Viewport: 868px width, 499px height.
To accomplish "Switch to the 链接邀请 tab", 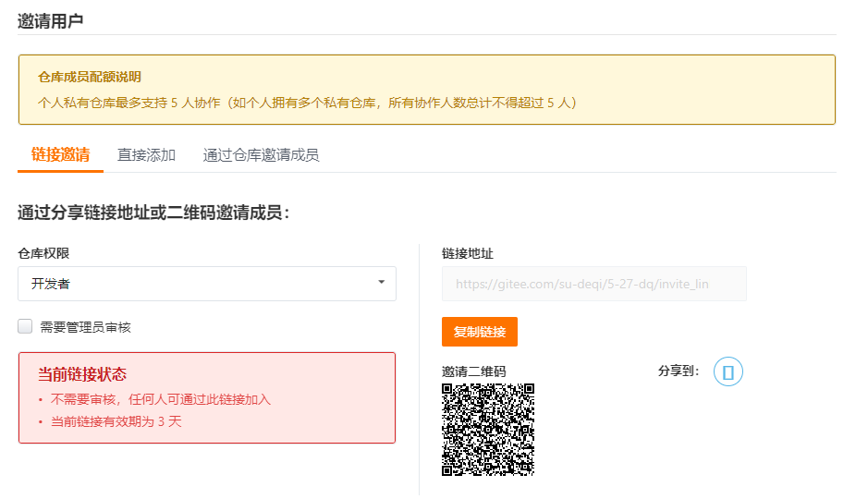I will tap(60, 155).
